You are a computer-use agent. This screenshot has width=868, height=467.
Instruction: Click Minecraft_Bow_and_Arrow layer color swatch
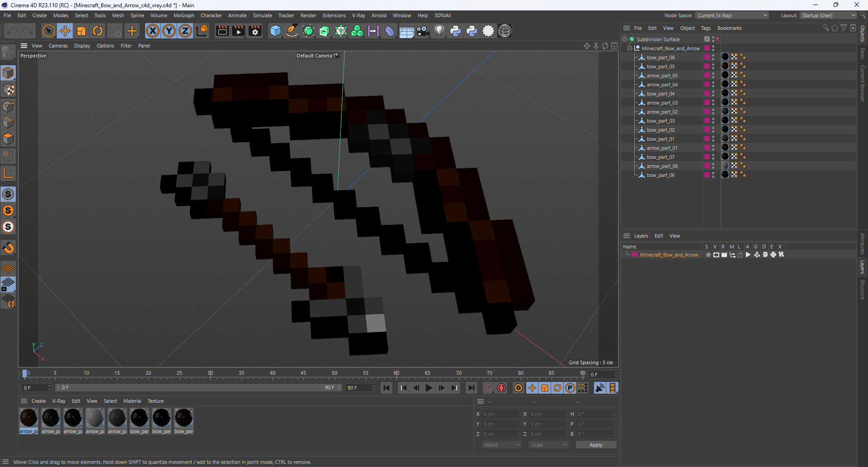point(635,255)
